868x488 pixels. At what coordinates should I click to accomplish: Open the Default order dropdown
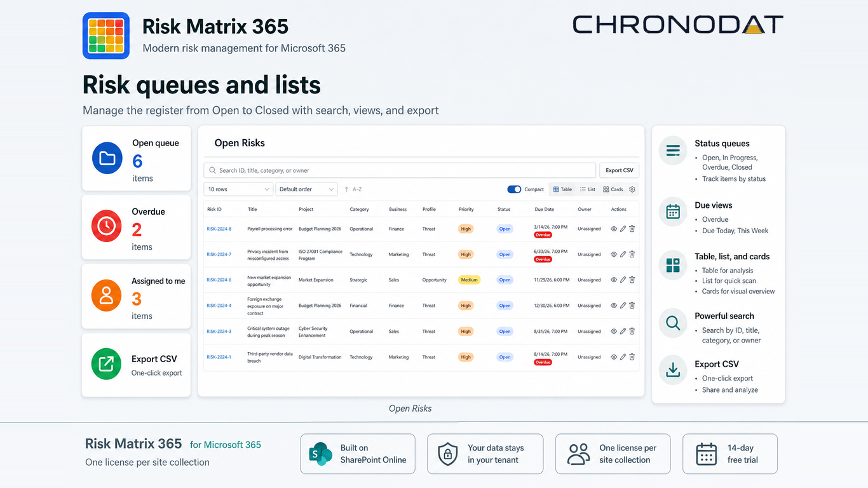306,189
